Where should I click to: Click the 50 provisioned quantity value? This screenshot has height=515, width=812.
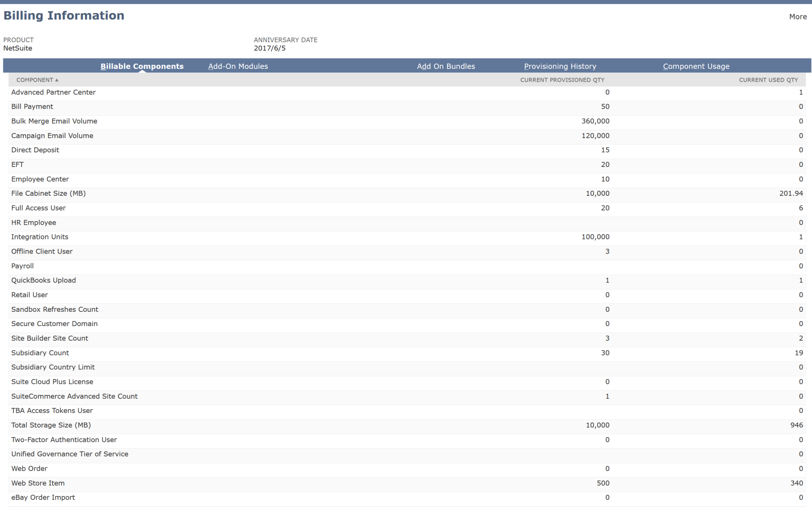click(605, 107)
